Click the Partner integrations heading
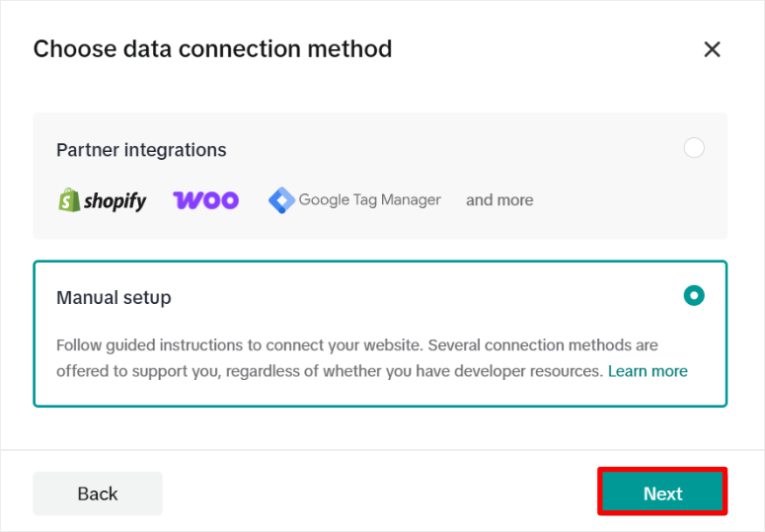 (x=141, y=150)
